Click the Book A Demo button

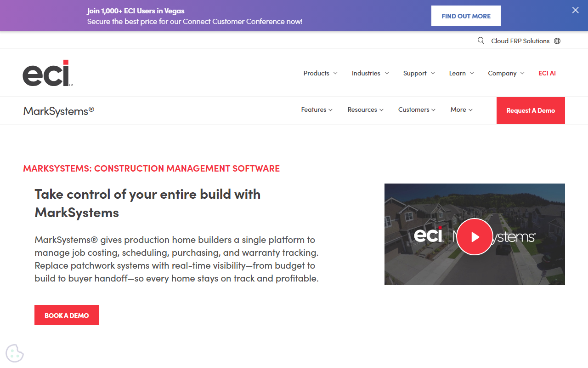[x=67, y=315]
